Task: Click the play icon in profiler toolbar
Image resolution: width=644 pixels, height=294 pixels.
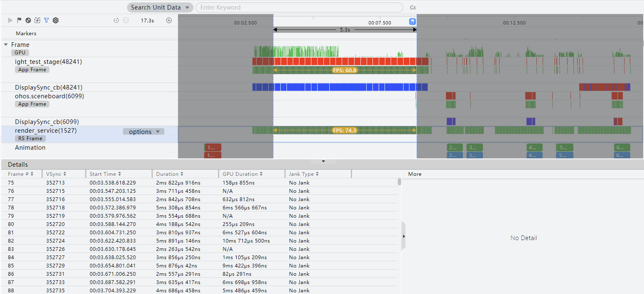Action: click(10, 20)
